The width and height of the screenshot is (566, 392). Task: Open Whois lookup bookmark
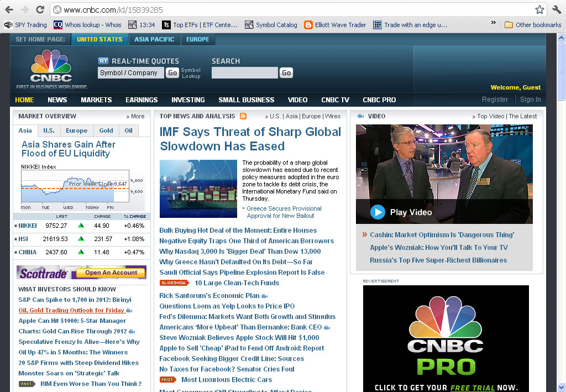tap(87, 25)
